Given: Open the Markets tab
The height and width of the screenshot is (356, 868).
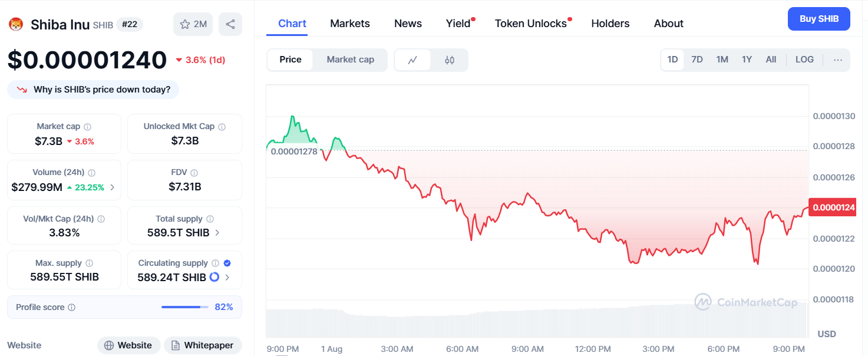Looking at the screenshot, I should pyautogui.click(x=350, y=24).
